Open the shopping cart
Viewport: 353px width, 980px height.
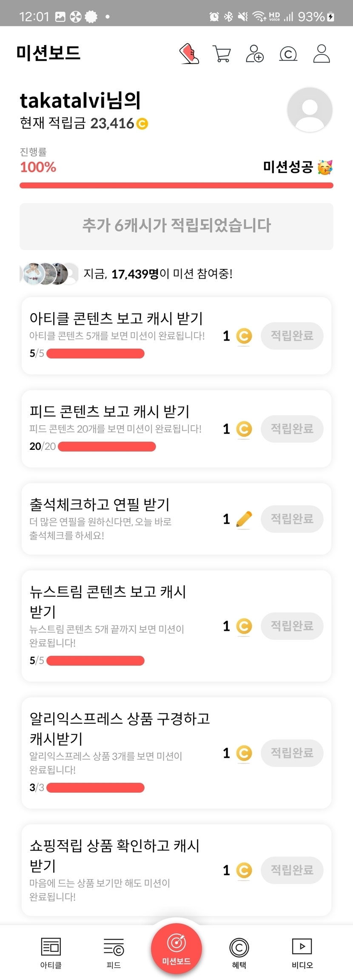point(222,54)
